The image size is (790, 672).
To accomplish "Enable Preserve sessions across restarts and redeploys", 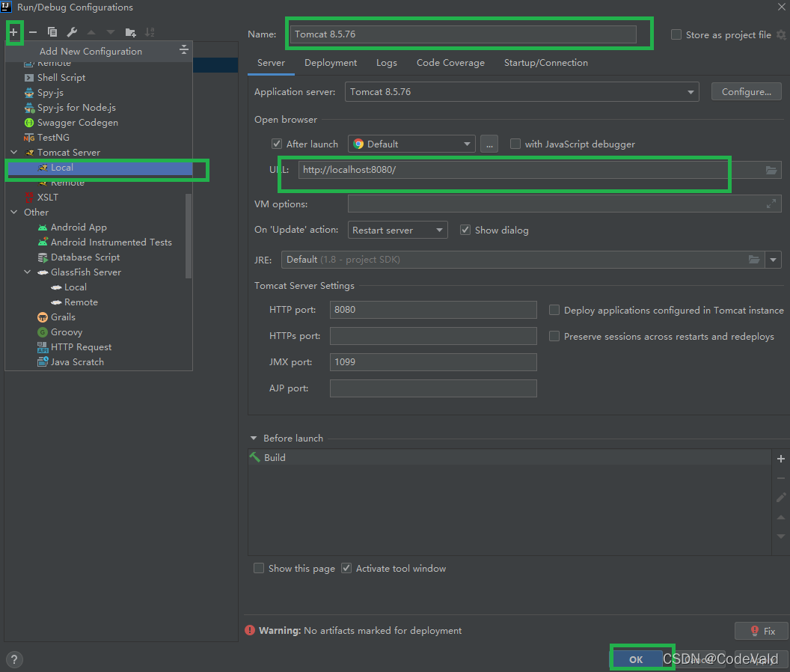I will pyautogui.click(x=554, y=336).
